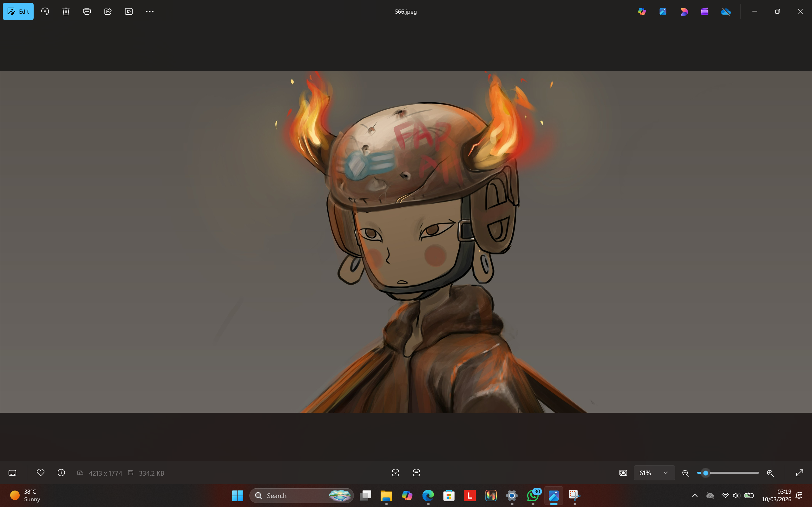This screenshot has width=812, height=507.
Task: Open the See more options menu
Action: click(150, 11)
